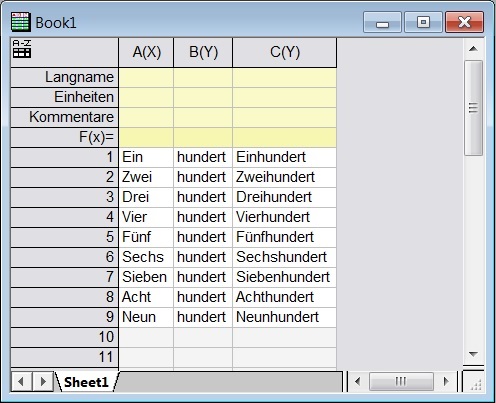Image resolution: width=496 pixels, height=403 pixels.
Task: Select row header 11
Action: (64, 357)
